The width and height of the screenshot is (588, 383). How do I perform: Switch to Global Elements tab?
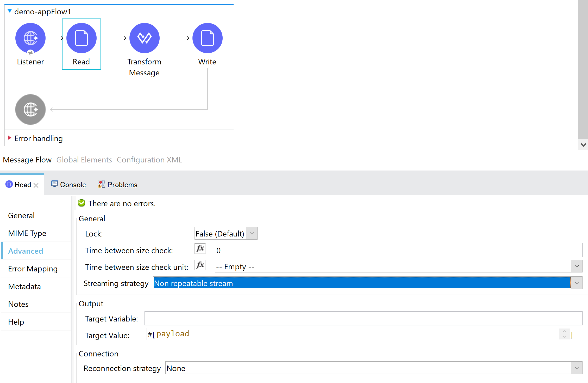(x=84, y=160)
